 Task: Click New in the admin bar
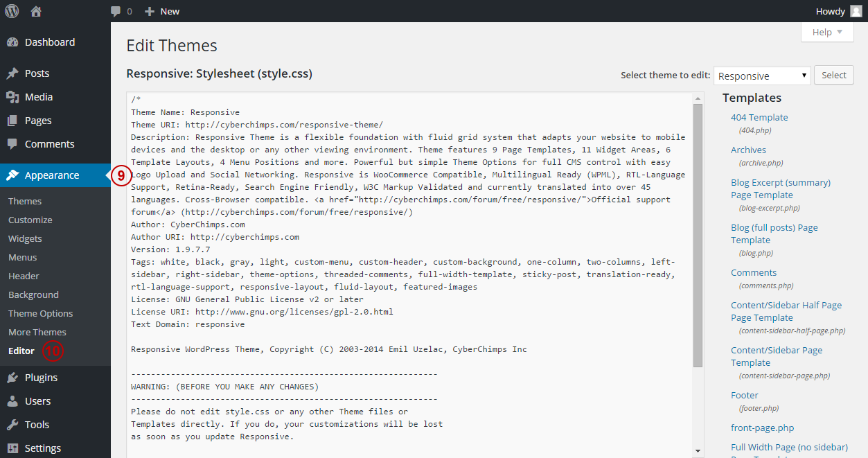point(170,11)
